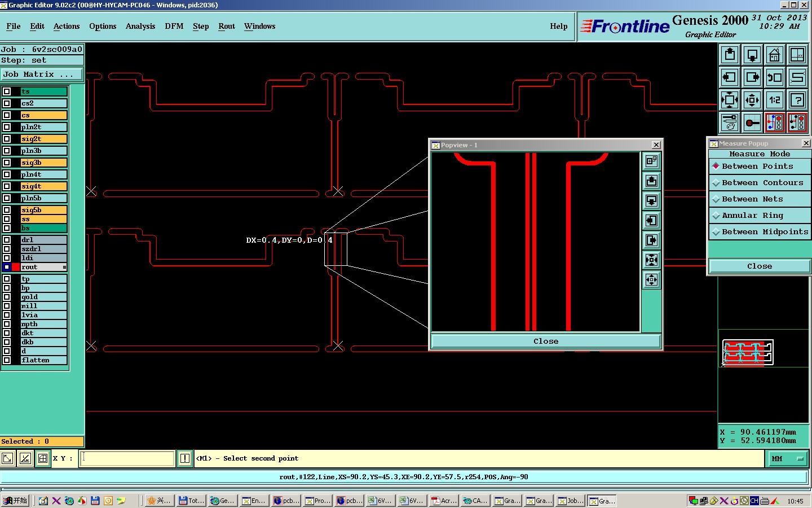Select Annular Ring measure mode
Screen dimensions: 812x508
[x=760, y=216]
